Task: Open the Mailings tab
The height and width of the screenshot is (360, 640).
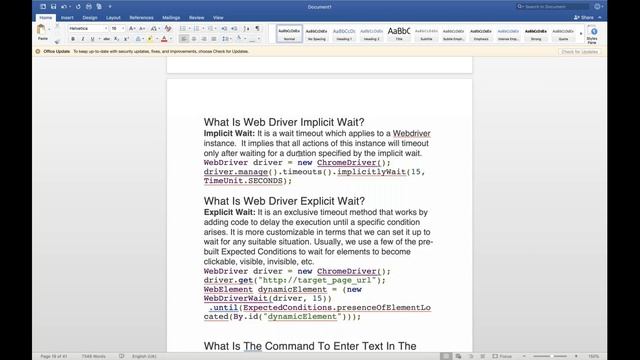Action: click(171, 18)
